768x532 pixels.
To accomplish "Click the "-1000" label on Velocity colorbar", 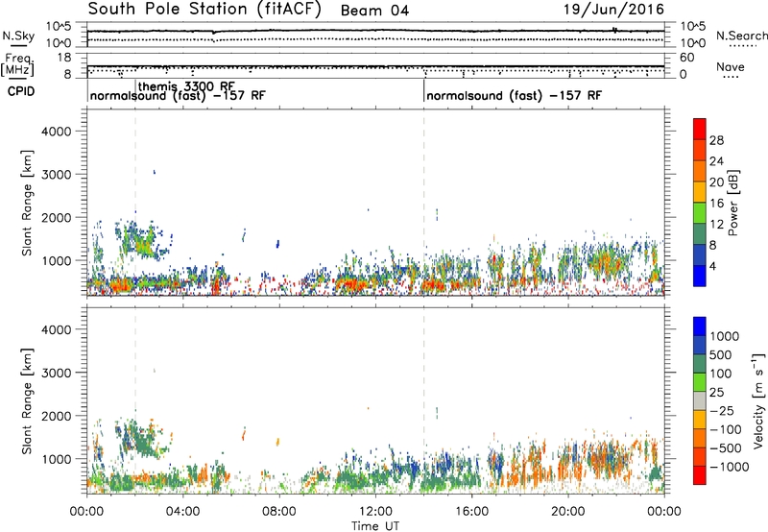I will click(x=730, y=467).
